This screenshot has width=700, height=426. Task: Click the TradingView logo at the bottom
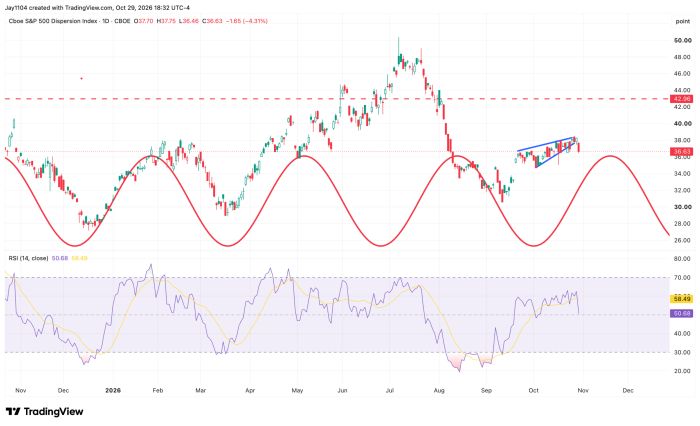point(44,411)
